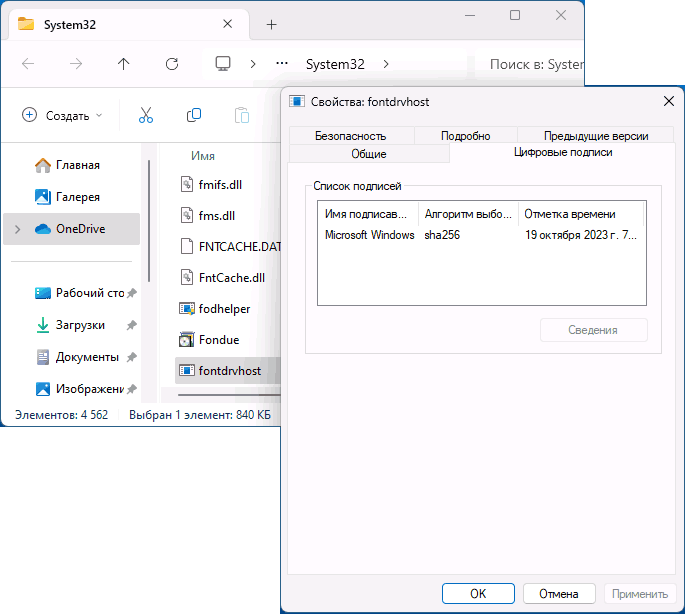Click the Сведения button
The image size is (685, 614).
pos(593,330)
